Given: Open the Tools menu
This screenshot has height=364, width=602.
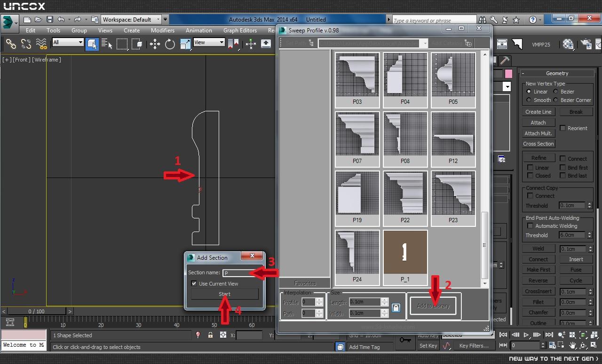Looking at the screenshot, I should click(53, 31).
